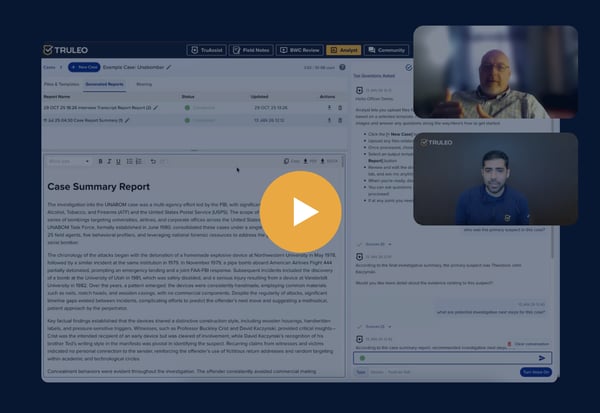
Task: Click the divider handle above the editor
Action: click(194, 150)
